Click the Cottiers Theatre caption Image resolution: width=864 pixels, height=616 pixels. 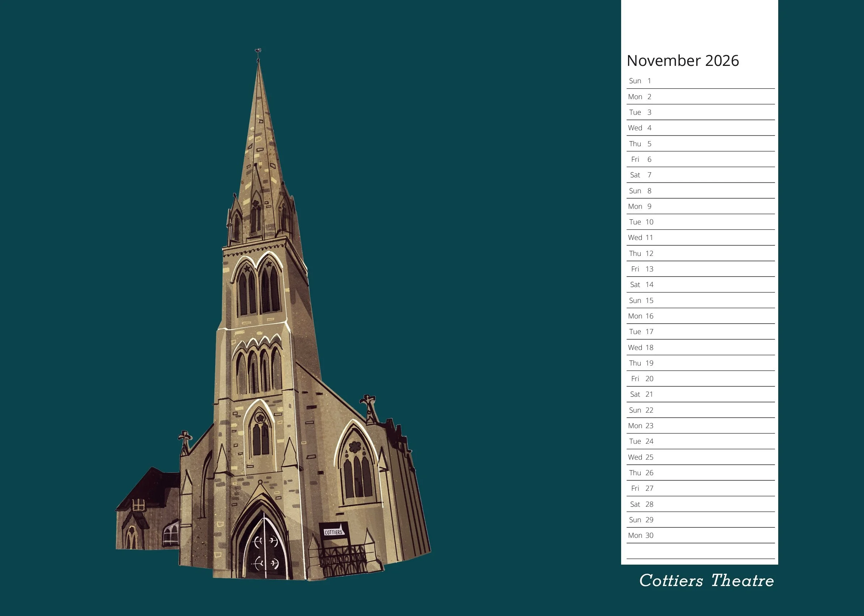pos(706,581)
